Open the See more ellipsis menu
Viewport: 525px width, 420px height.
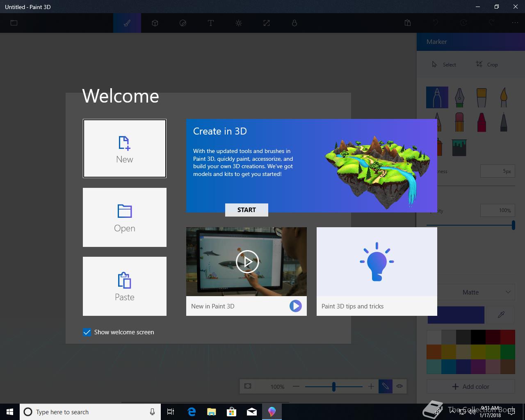(515, 23)
